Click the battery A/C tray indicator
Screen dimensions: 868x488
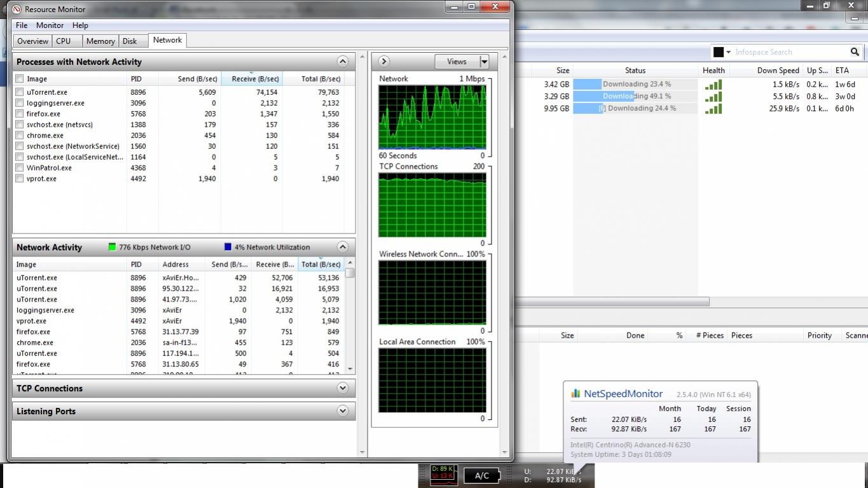pyautogui.click(x=481, y=475)
